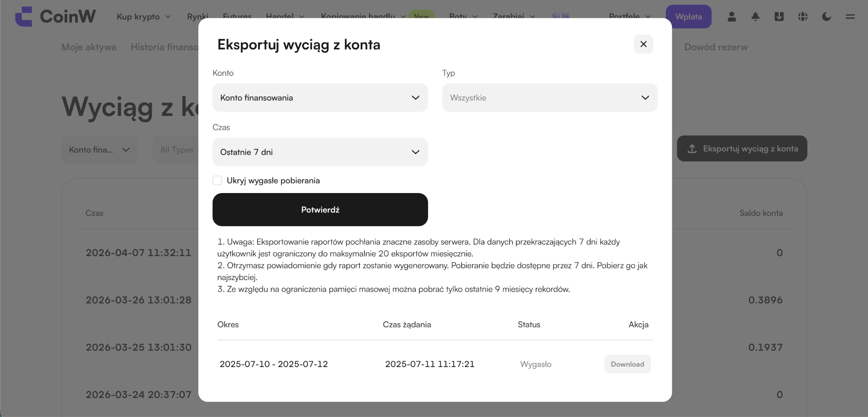The width and height of the screenshot is (868, 417).
Task: Open the language globe icon
Action: (x=803, y=17)
